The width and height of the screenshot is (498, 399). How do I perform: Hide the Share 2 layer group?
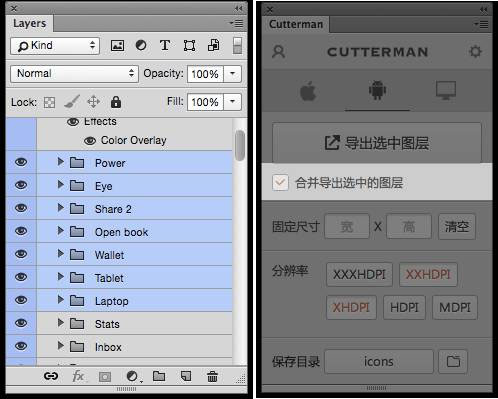click(x=21, y=208)
